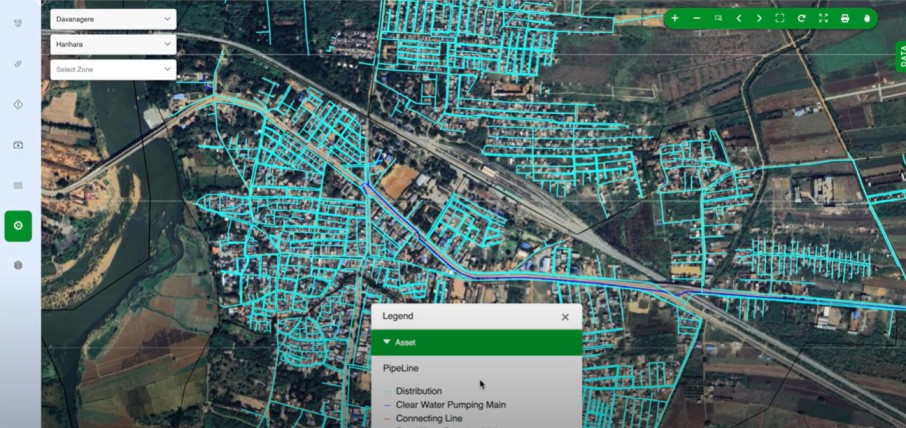Viewport: 906px width, 428px height.
Task: Open the DATA side tab
Action: tap(901, 56)
